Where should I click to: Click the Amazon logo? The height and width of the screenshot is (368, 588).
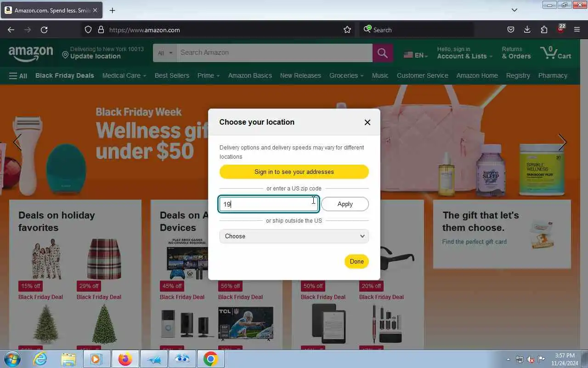[31, 53]
